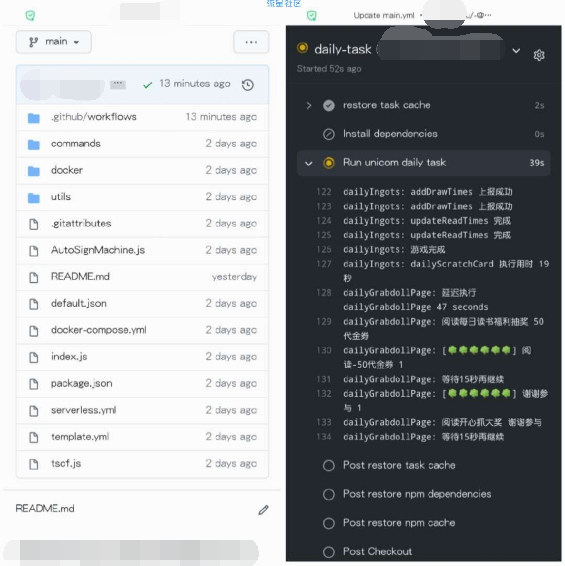This screenshot has width=565, height=566.
Task: Open serverless.yml file
Action: (83, 410)
